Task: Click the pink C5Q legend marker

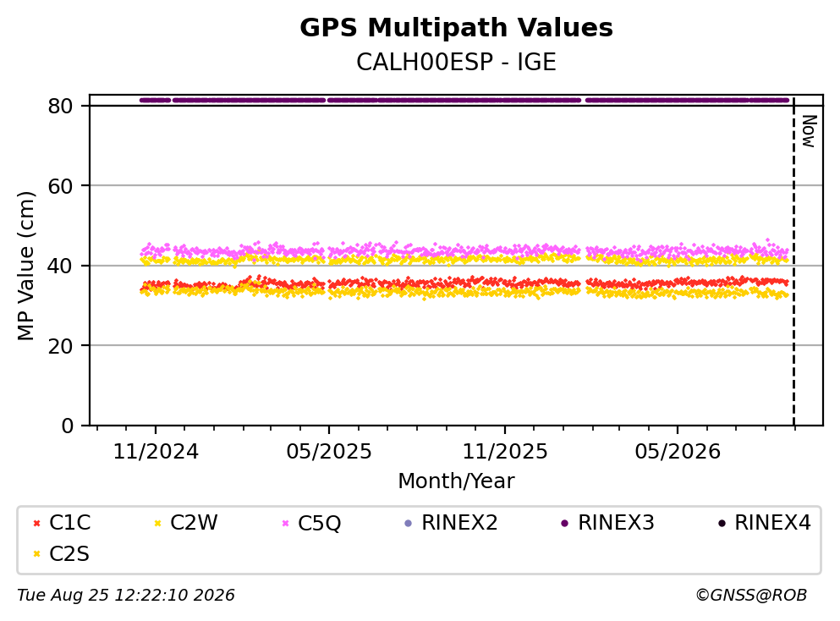Action: pos(285,523)
